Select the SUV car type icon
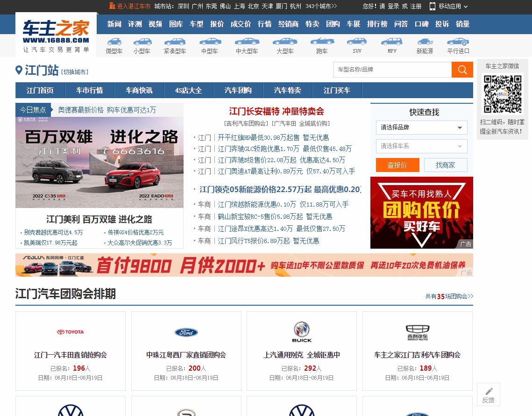 [x=356, y=42]
